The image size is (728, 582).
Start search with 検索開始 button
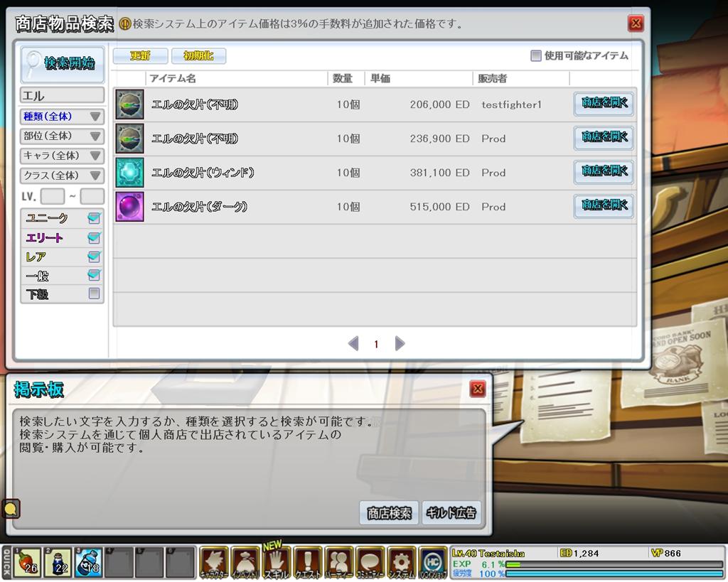click(63, 64)
